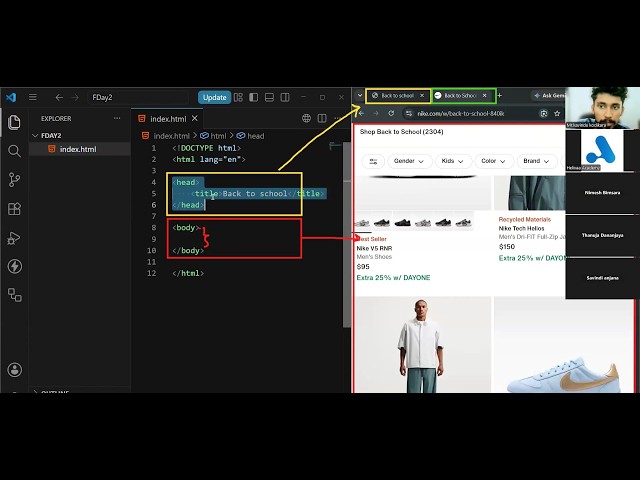Click the editor vertical scrollbar
The width and height of the screenshot is (640, 480).
coord(347,235)
